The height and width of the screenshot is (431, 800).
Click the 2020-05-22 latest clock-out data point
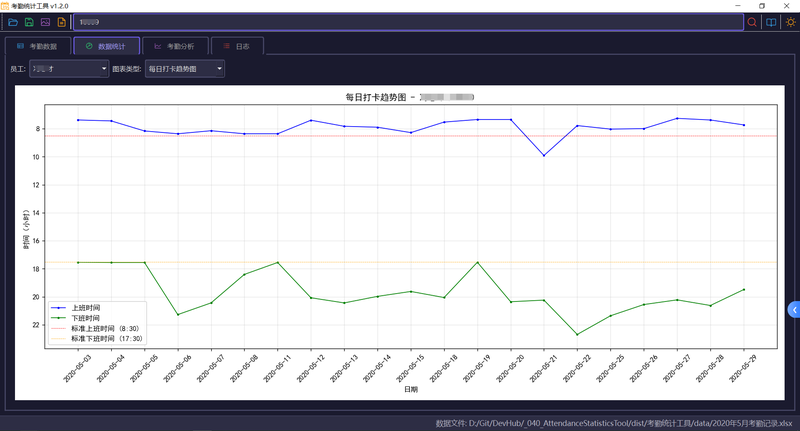coord(577,335)
